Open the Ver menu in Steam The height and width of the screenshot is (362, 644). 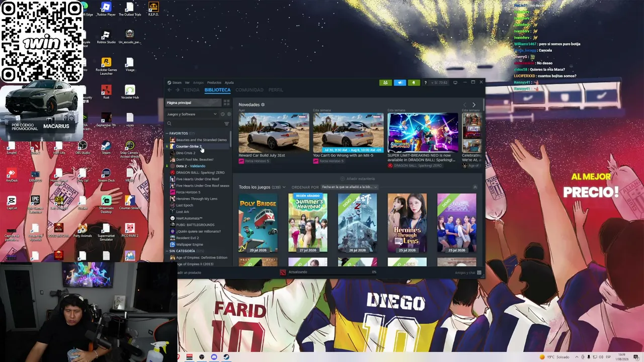click(187, 82)
